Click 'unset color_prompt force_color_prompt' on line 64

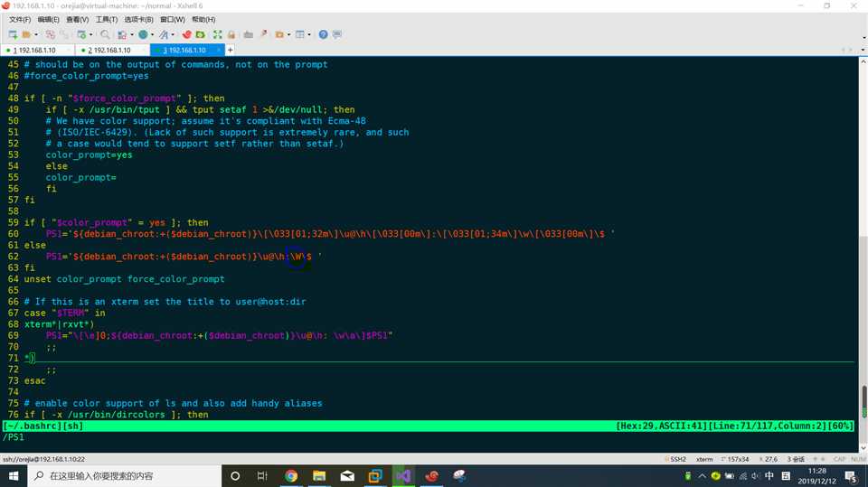point(124,279)
